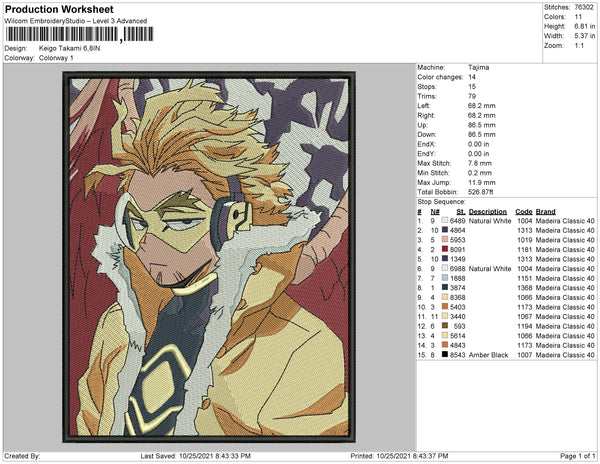Click the Colors value '11'
The width and height of the screenshot is (600, 464).
(x=578, y=17)
